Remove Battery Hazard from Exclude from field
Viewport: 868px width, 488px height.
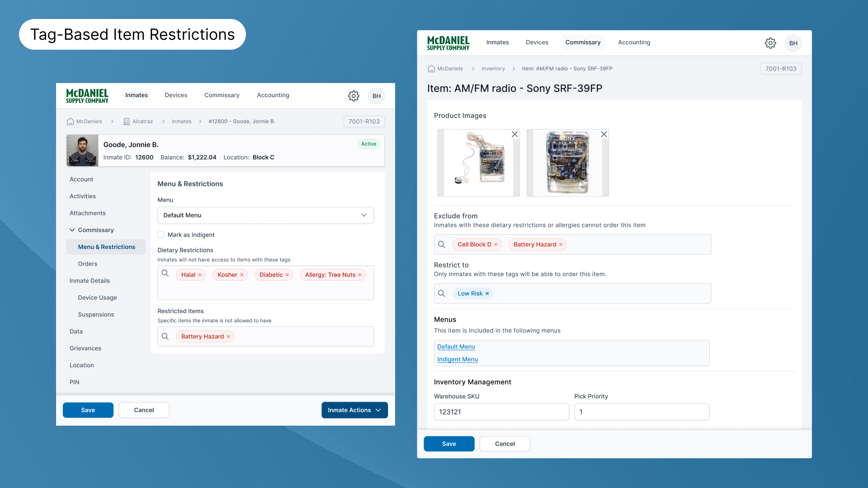[x=561, y=244]
